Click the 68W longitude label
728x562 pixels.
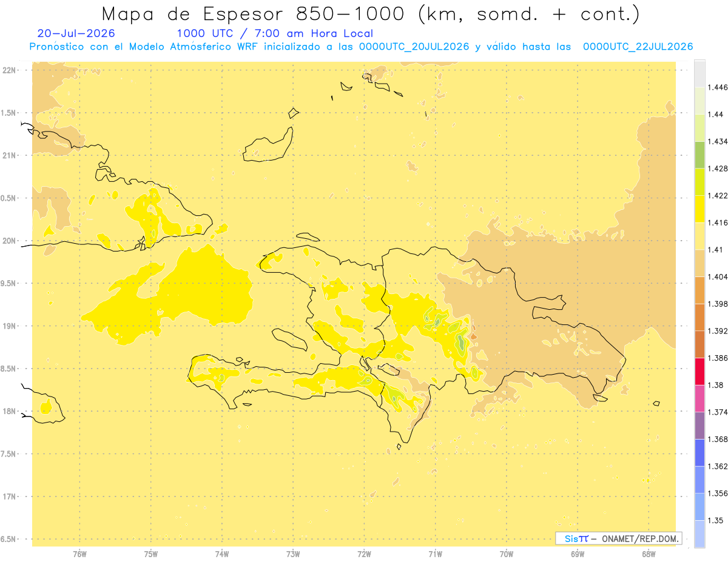pyautogui.click(x=649, y=554)
